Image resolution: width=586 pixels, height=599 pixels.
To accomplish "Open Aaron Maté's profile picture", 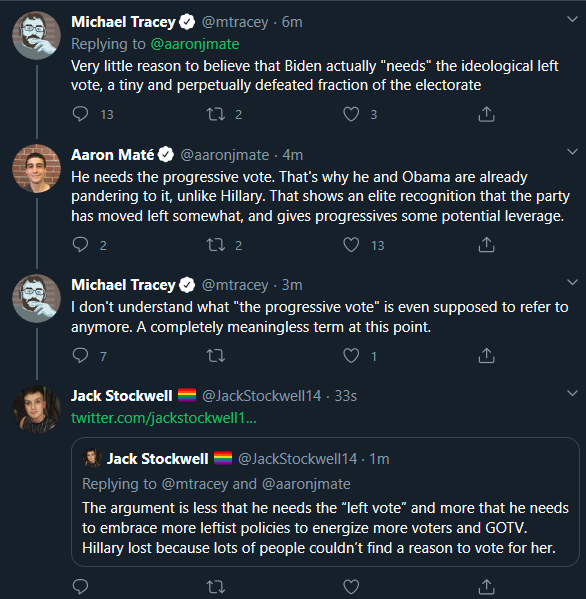I will coord(37,168).
